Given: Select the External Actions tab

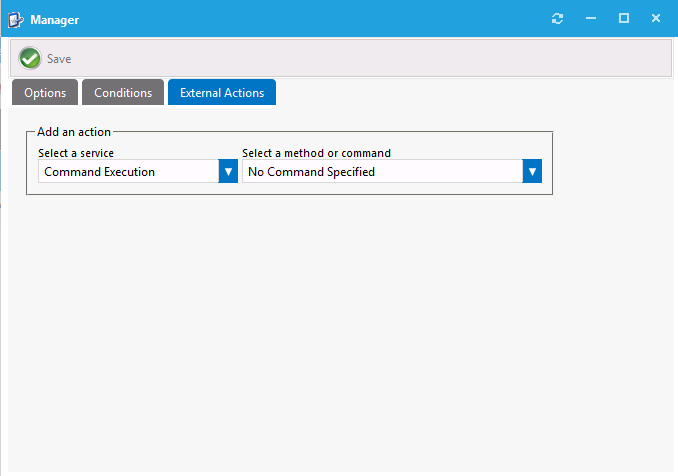Looking at the screenshot, I should point(222,92).
